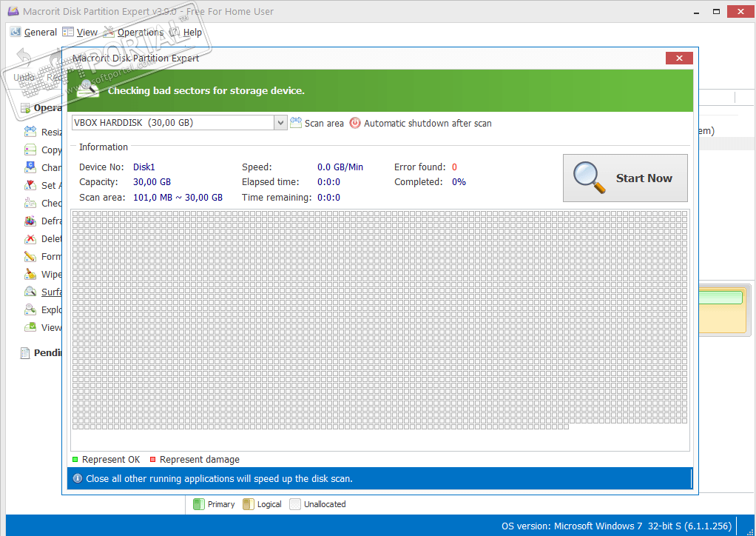The image size is (756, 536).
Task: Click the Scan area option
Action: click(x=324, y=124)
